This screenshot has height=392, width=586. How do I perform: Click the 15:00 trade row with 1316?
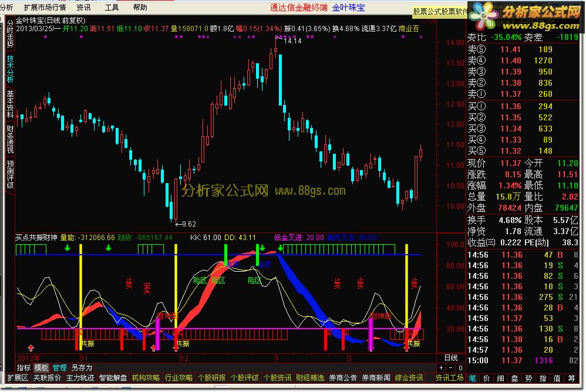click(523, 361)
